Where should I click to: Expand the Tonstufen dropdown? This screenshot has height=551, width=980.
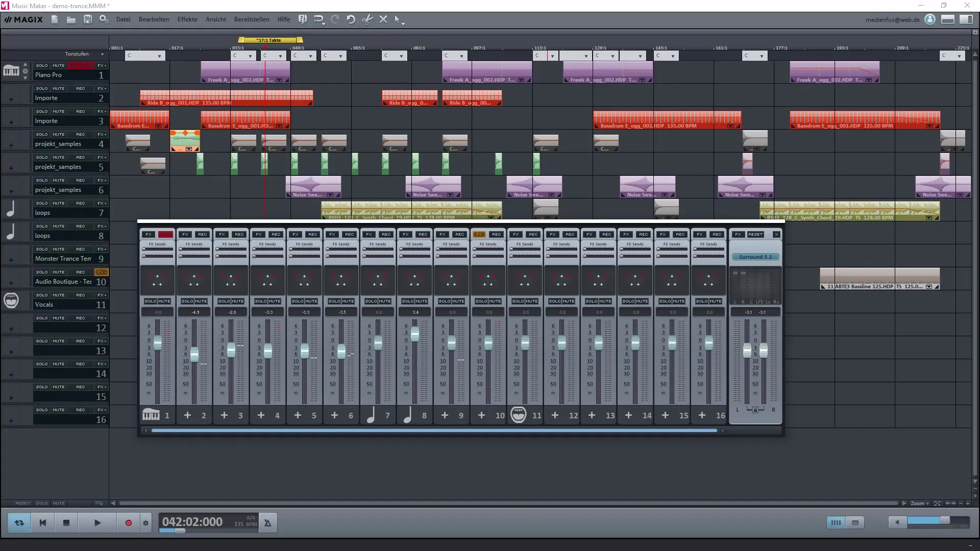pos(102,54)
